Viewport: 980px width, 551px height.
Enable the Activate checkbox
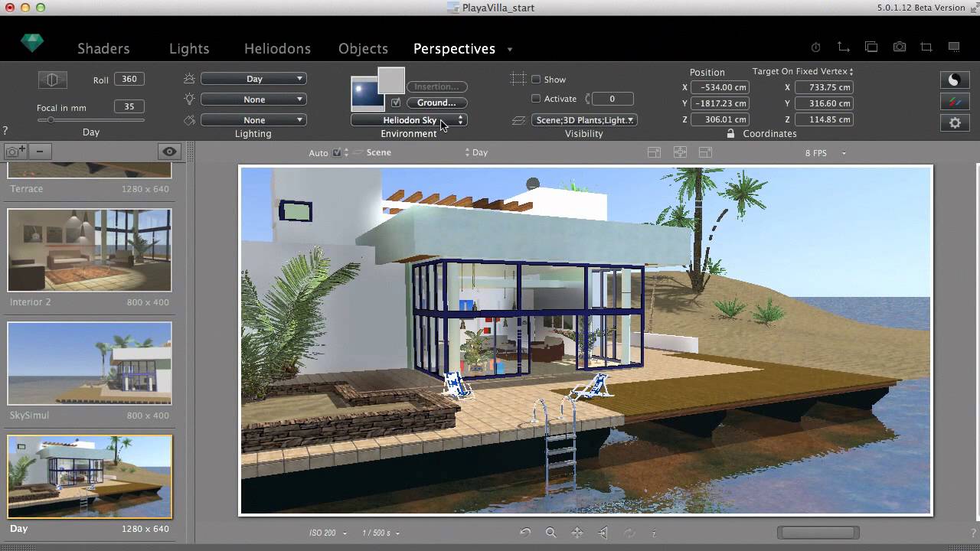(x=536, y=99)
